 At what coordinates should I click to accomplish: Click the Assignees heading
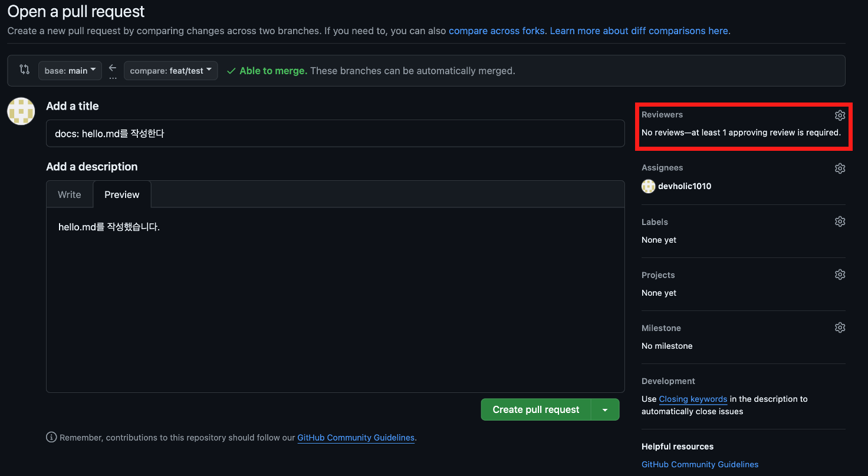(662, 168)
